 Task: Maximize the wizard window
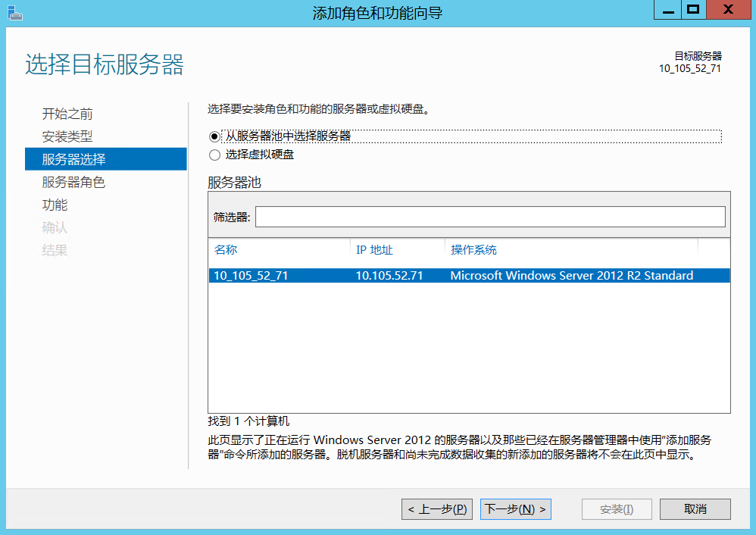[693, 10]
